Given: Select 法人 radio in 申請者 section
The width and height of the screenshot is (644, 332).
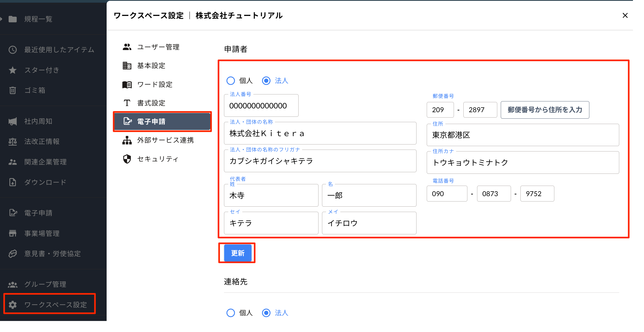Looking at the screenshot, I should click(x=266, y=81).
